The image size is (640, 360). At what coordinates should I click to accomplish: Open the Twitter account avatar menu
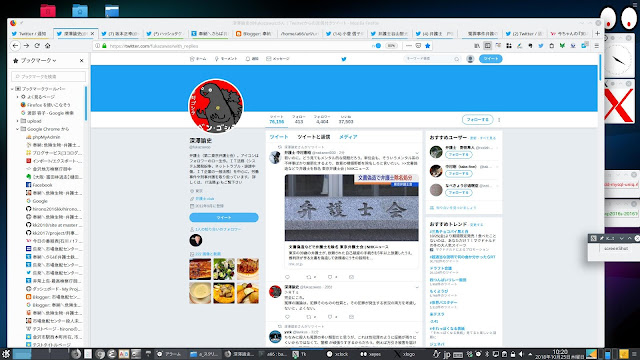click(470, 59)
